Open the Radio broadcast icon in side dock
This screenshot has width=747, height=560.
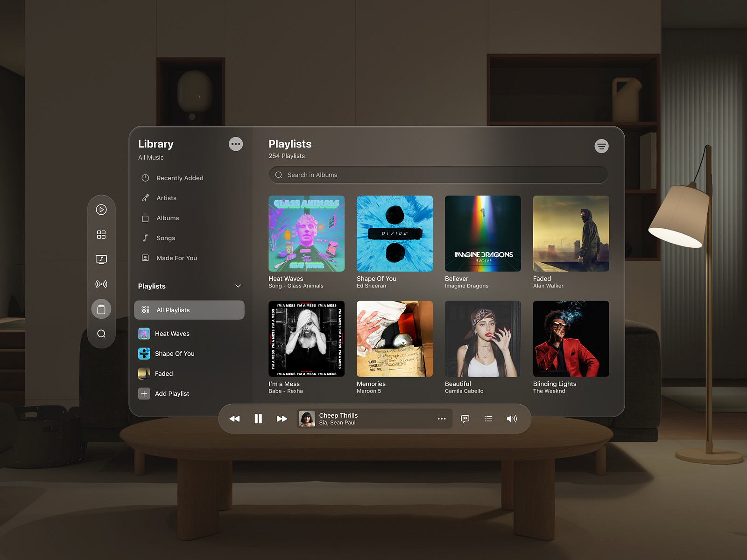coord(101,284)
